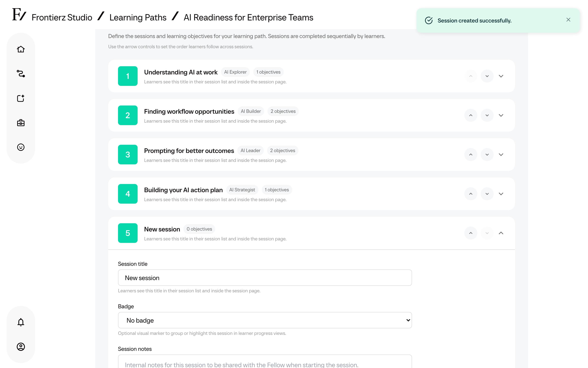Open the user profile icon

21,347
